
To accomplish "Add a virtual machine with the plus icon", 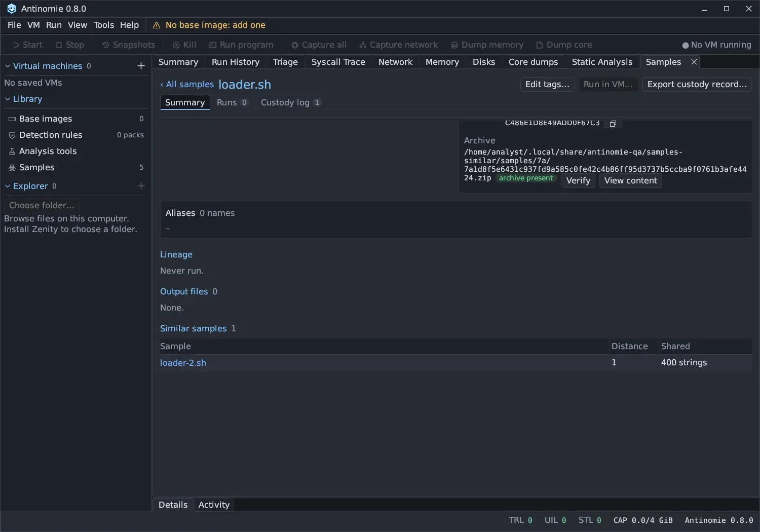I will pos(141,66).
